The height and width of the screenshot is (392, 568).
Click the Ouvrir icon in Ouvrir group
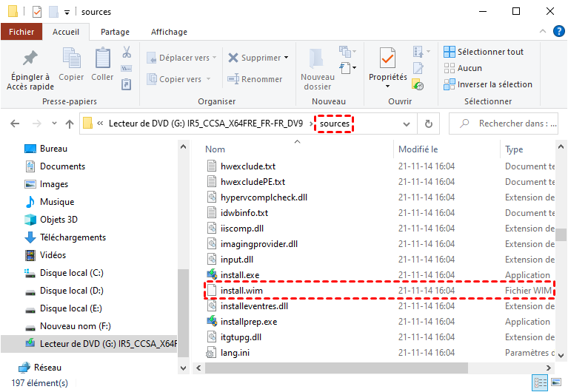tap(421, 52)
